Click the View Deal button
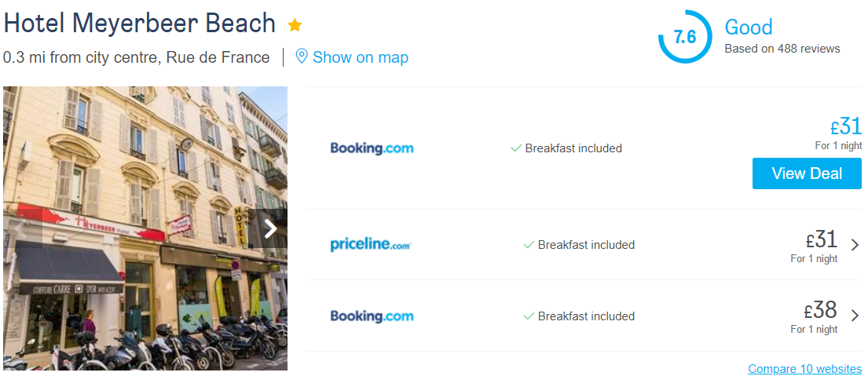 (x=807, y=173)
